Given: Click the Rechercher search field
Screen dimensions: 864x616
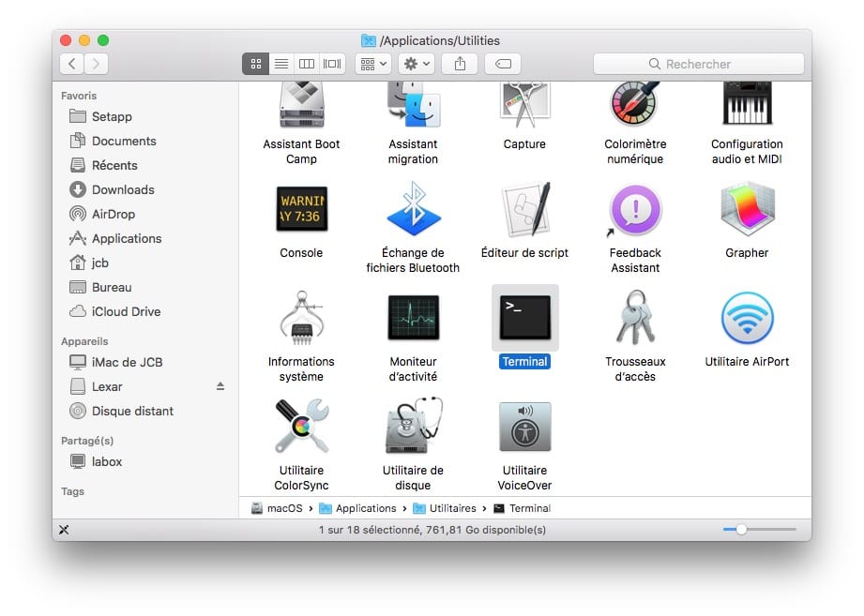Looking at the screenshot, I should (698, 64).
